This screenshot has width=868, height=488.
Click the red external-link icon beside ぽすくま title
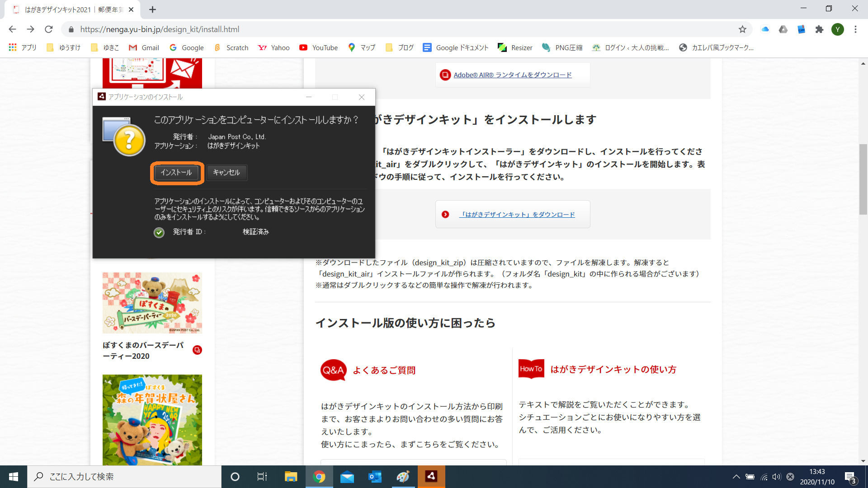tap(197, 350)
